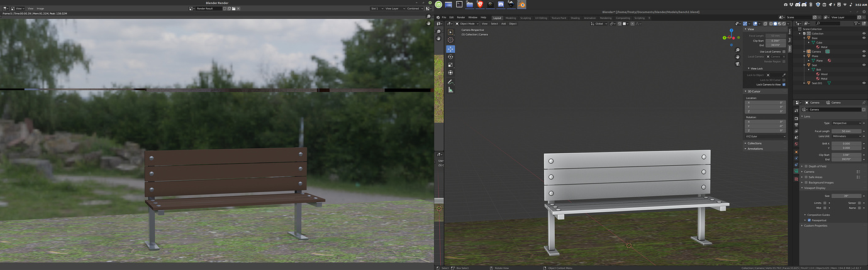Open the Render menu in Blender
Screen dimensions: 868x270
[x=461, y=18]
